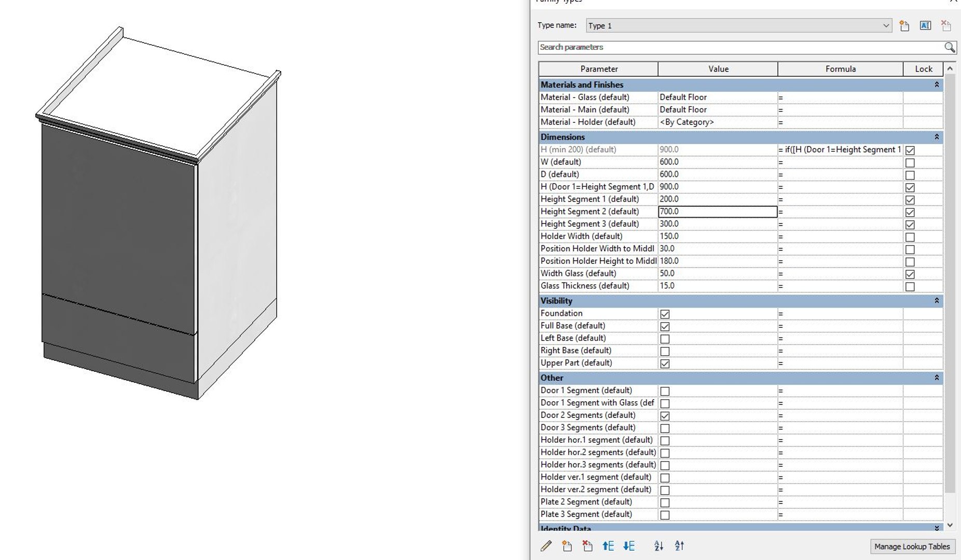Click the Move Parameter Down icon

click(x=628, y=545)
